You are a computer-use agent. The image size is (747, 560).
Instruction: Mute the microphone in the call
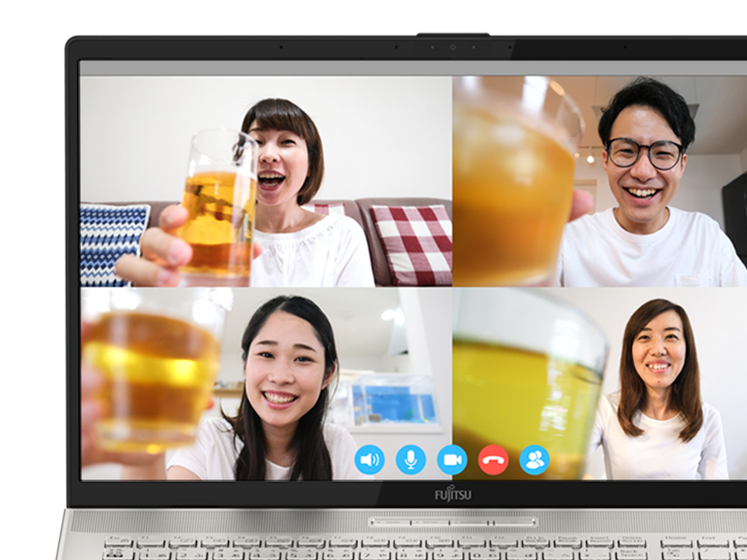coord(411,460)
